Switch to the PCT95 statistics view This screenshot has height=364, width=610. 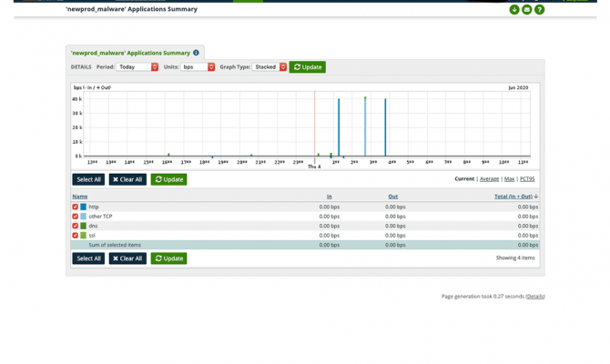pyautogui.click(x=527, y=179)
